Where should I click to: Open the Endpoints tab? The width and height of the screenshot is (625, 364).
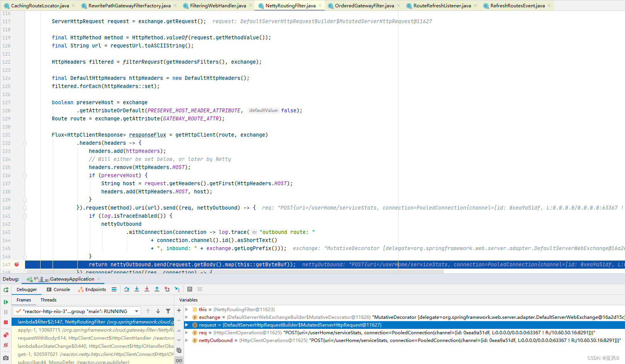92,290
